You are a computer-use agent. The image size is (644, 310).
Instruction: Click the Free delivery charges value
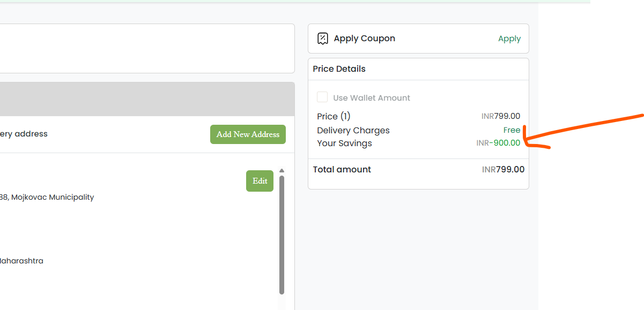click(x=512, y=130)
